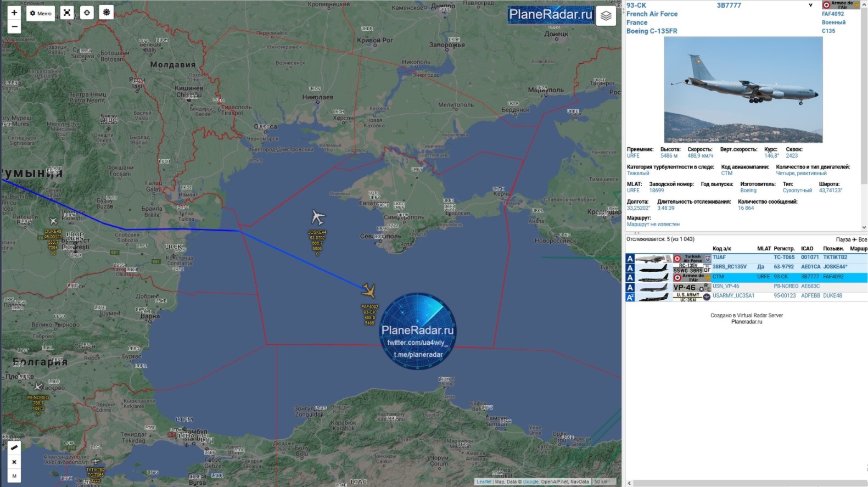Click the AE683C ICAO cell
Screen dimensions: 868x487
[x=810, y=286]
